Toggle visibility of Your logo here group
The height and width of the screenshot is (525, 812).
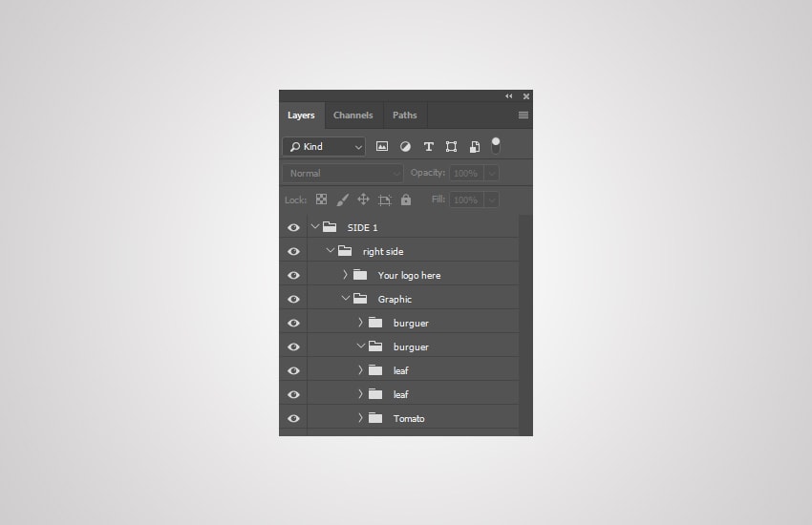293,275
